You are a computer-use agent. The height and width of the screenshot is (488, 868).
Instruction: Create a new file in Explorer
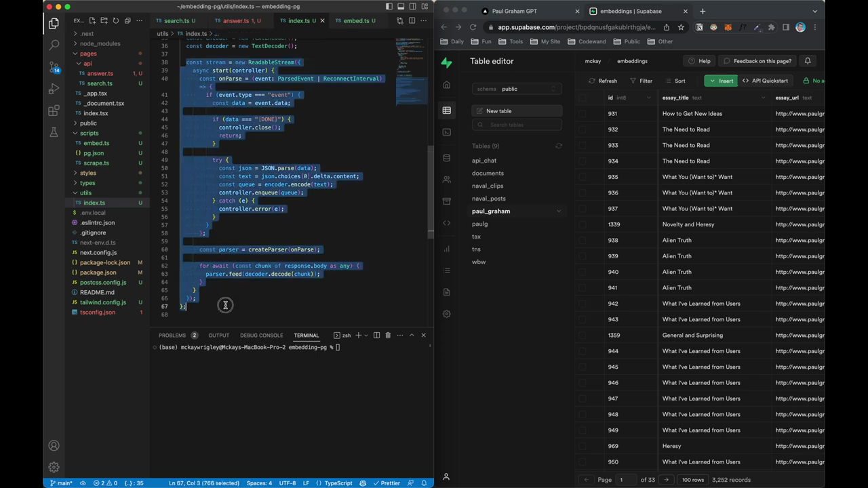(x=92, y=21)
